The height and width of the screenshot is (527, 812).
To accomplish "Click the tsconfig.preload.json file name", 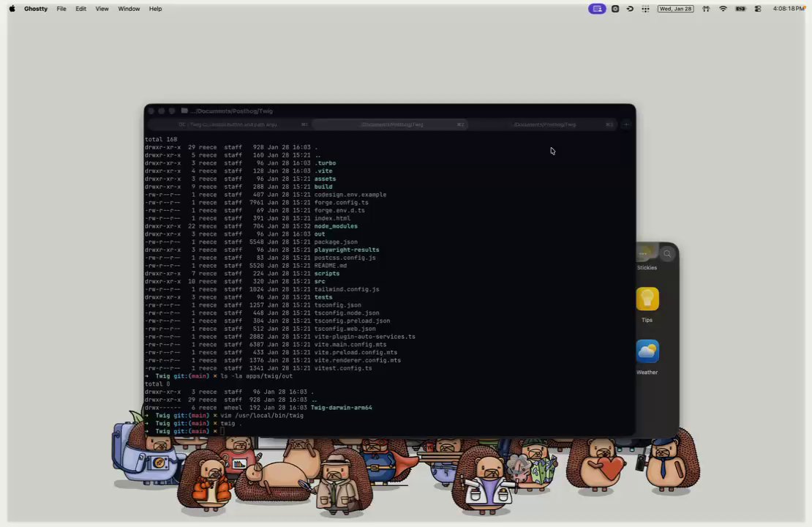I will [x=352, y=321].
